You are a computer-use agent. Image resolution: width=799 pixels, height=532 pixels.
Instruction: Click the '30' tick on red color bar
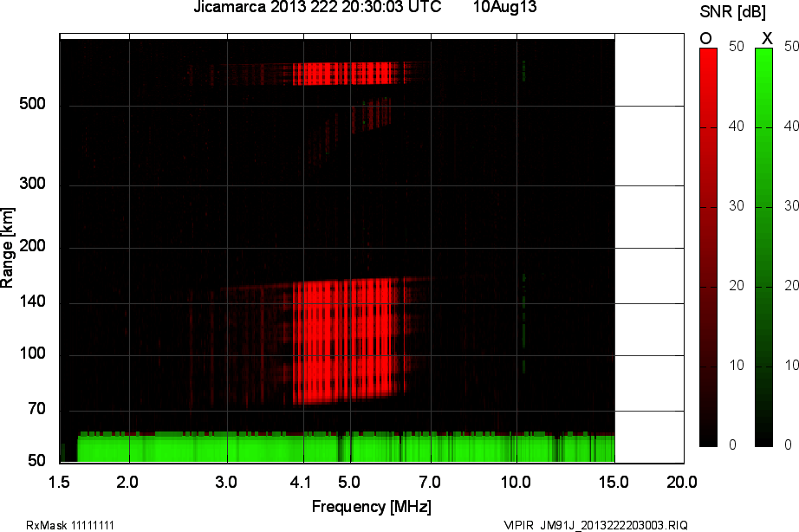coord(737,206)
